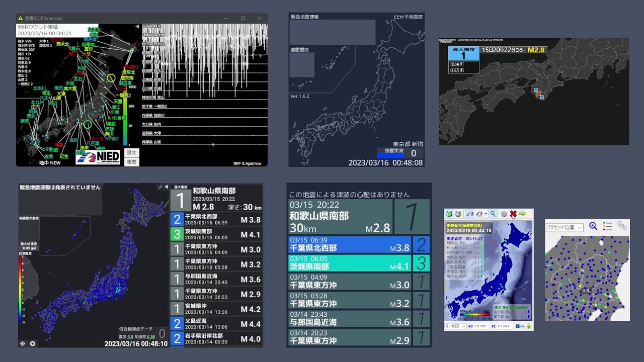Click the 履歴 button in 強震モニタ Extension

(131, 162)
